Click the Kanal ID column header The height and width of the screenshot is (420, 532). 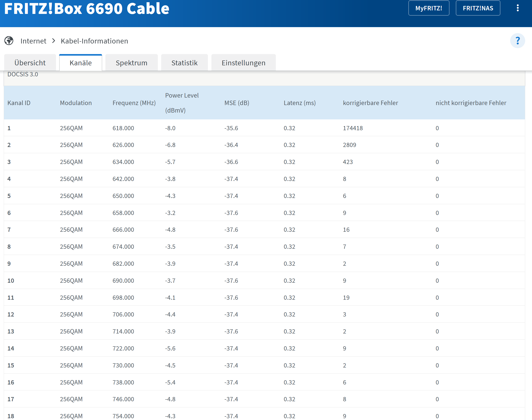click(19, 103)
